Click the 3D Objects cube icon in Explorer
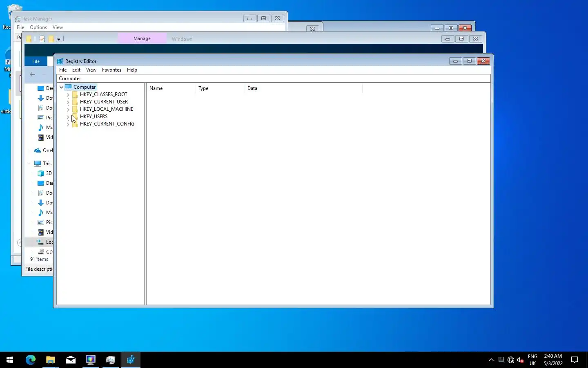 41,173
